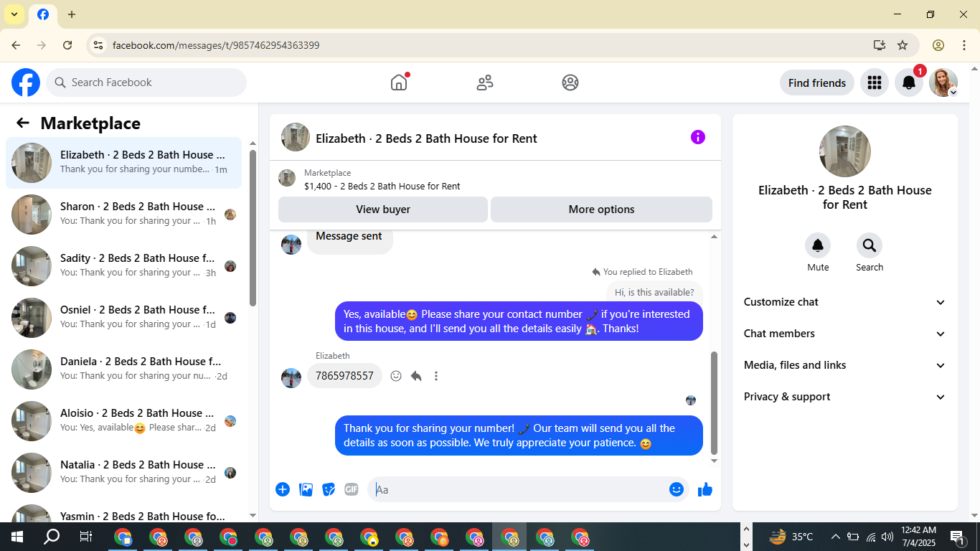This screenshot has width=980, height=551.
Task: Search in conversation using magnifier icon
Action: pyautogui.click(x=870, y=246)
